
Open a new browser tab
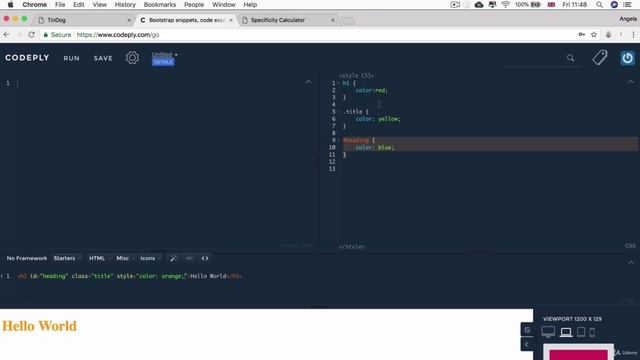coord(348,20)
